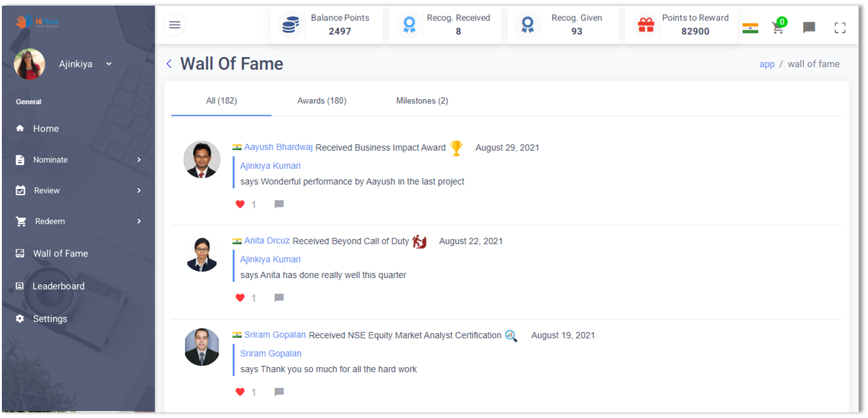Click Ajinkiya Kumari link under Aayush's award
This screenshot has width=868, height=418.
(x=271, y=166)
